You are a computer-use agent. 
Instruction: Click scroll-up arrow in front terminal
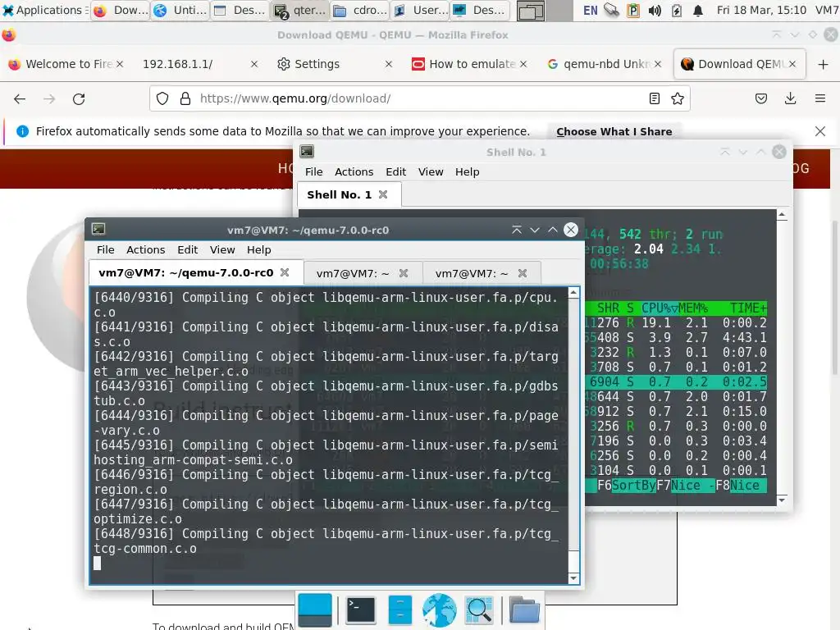click(573, 293)
